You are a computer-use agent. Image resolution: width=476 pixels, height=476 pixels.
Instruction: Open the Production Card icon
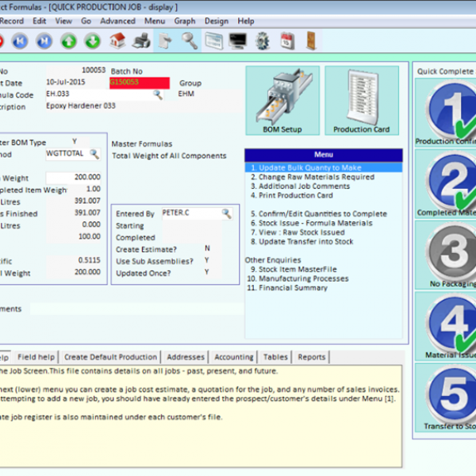[x=362, y=101]
